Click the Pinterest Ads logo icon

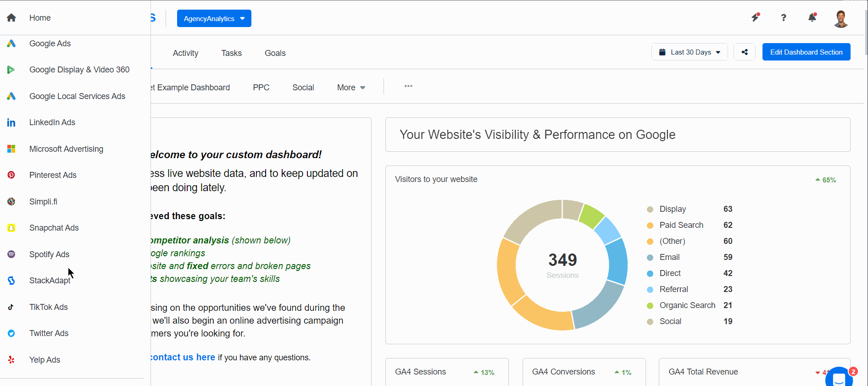coord(11,175)
